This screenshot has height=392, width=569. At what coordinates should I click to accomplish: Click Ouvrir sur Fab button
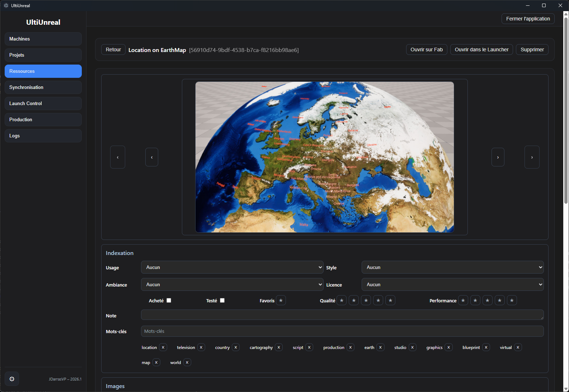[x=427, y=49]
